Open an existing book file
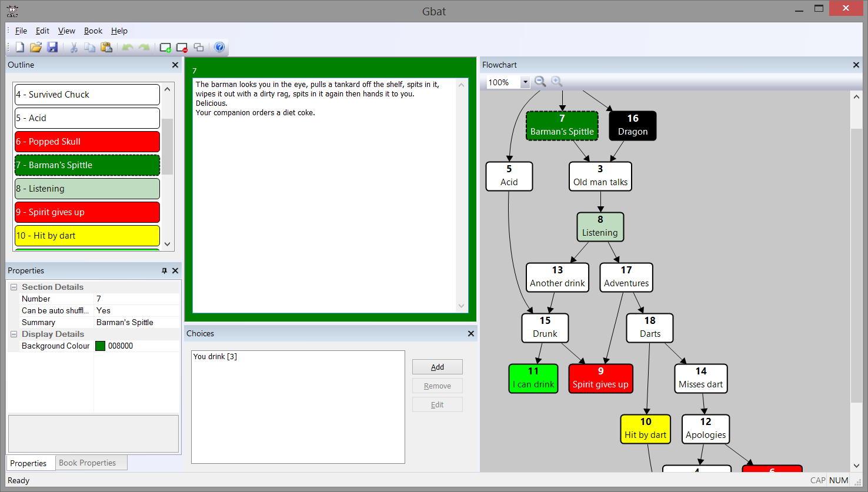The width and height of the screenshot is (868, 492). [x=36, y=48]
